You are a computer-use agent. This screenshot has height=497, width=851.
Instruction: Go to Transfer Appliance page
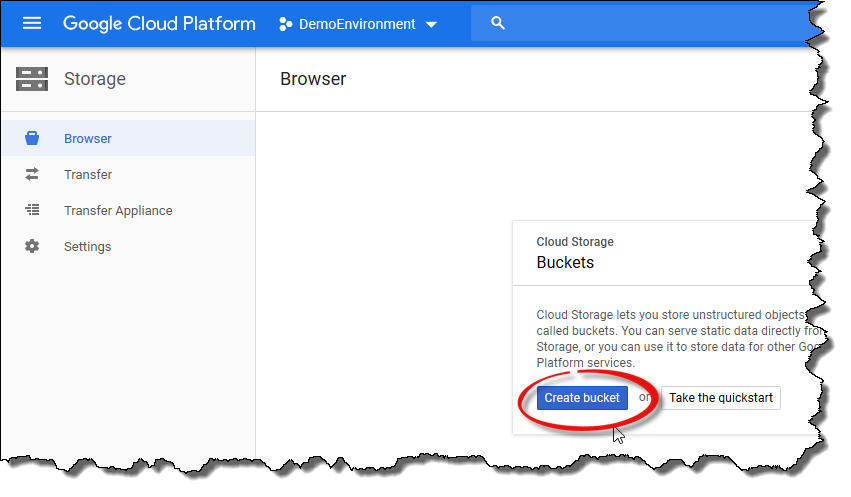(118, 211)
